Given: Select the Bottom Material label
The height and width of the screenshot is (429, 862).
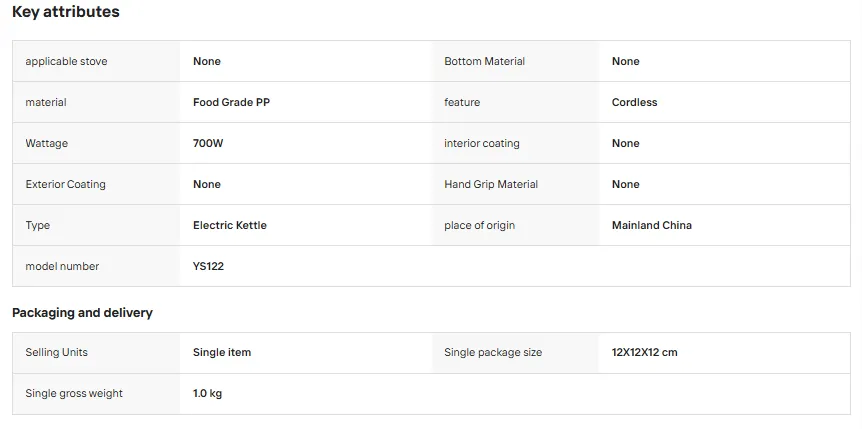Looking at the screenshot, I should click(484, 61).
